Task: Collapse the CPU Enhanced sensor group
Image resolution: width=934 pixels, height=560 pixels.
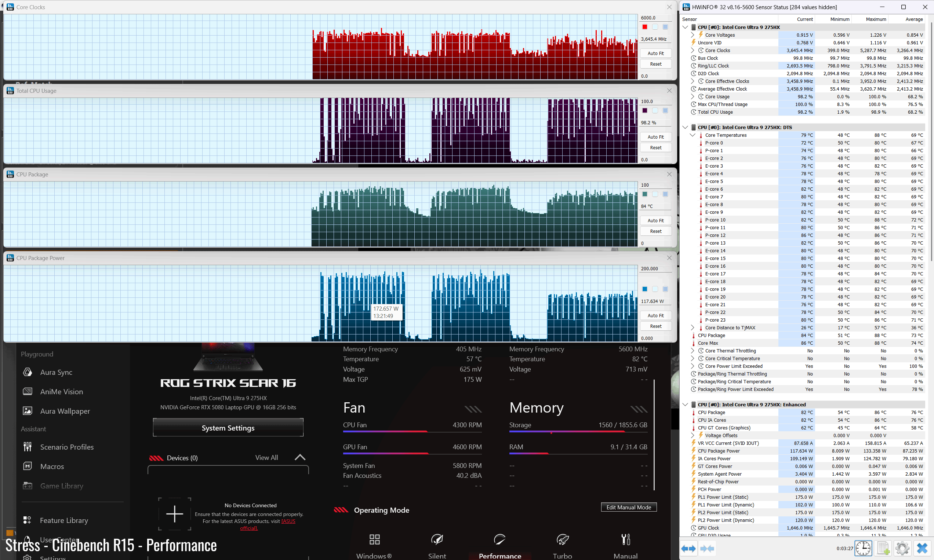Action: [685, 405]
